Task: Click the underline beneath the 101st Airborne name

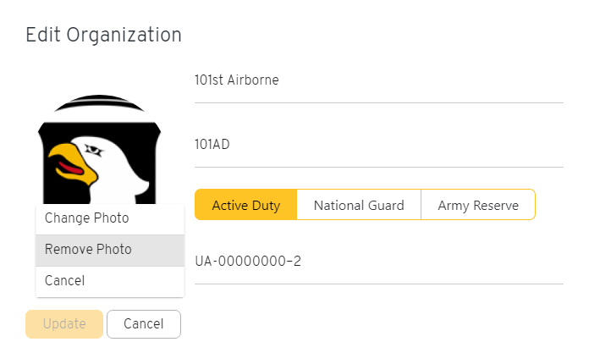Action: coord(379,102)
